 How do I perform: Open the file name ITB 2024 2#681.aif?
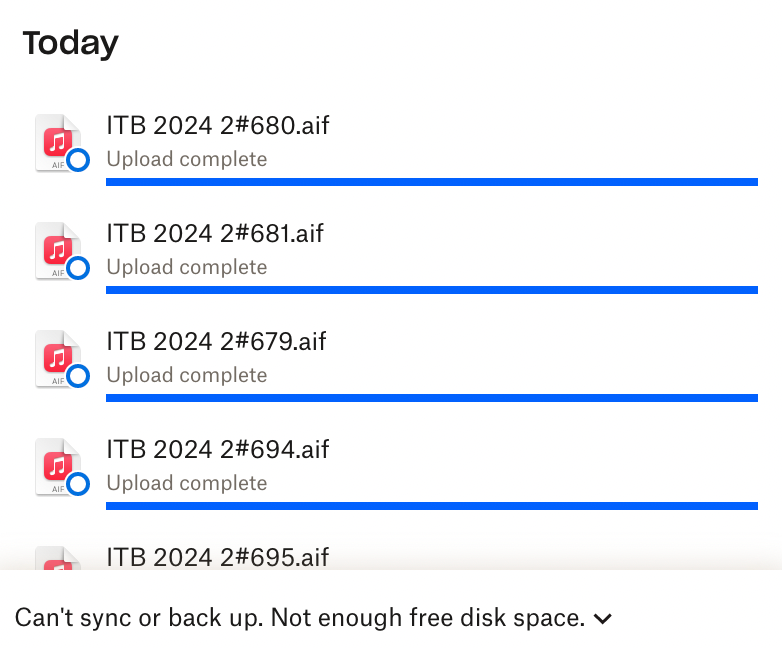point(215,234)
